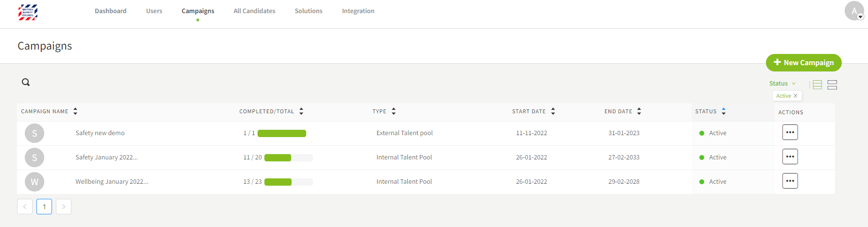Screen dimensions: 868x227
Task: Sort by Campaign Name column arrows
Action: coord(75,111)
